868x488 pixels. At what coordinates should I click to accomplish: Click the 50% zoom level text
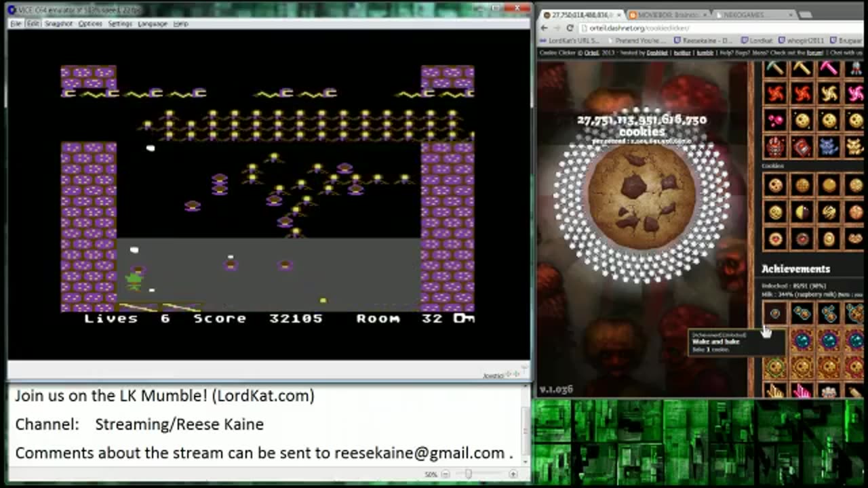tap(431, 474)
